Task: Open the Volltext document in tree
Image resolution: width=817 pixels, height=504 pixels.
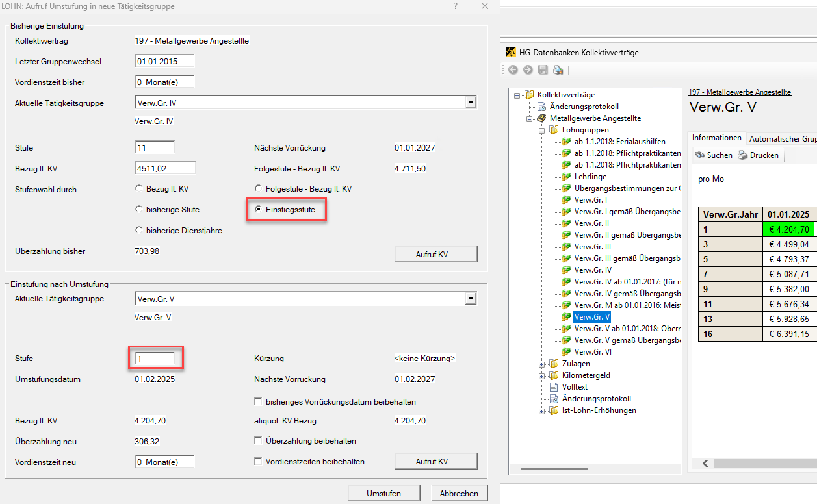Action: pos(575,387)
